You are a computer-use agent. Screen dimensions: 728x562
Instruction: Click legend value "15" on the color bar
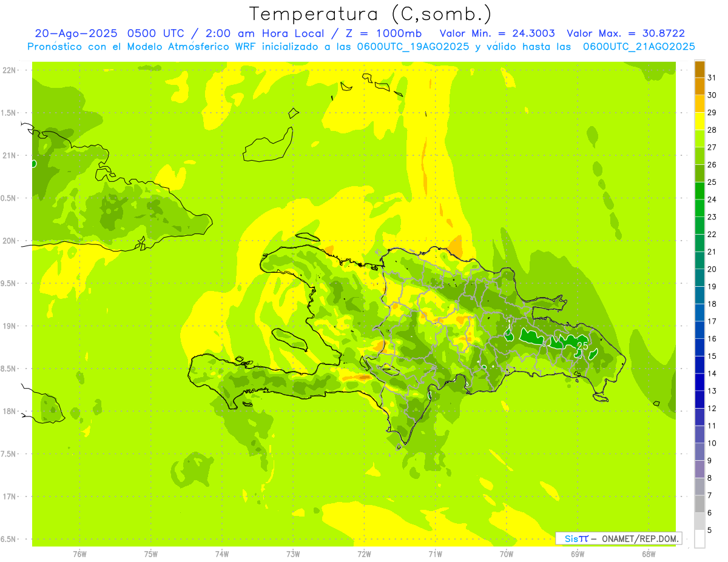[x=712, y=356]
